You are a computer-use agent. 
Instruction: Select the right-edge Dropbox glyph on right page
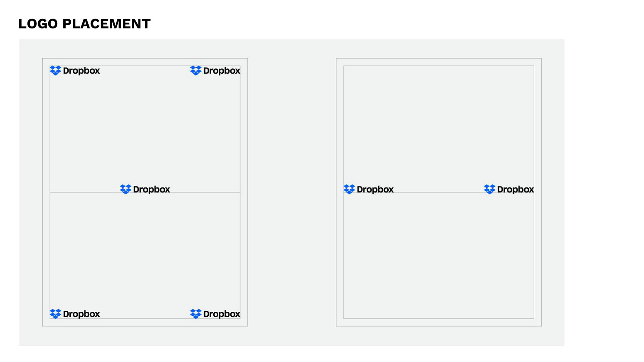(489, 189)
